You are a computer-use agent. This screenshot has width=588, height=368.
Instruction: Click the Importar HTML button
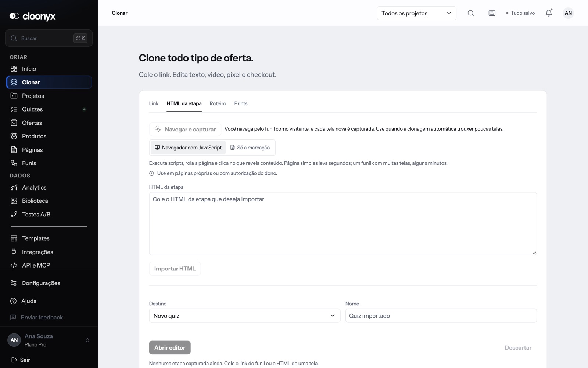pos(175,269)
